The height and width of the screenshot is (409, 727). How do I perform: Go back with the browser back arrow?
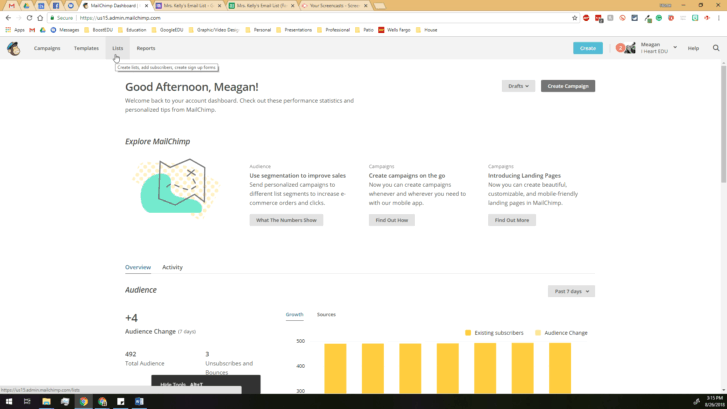coord(8,18)
